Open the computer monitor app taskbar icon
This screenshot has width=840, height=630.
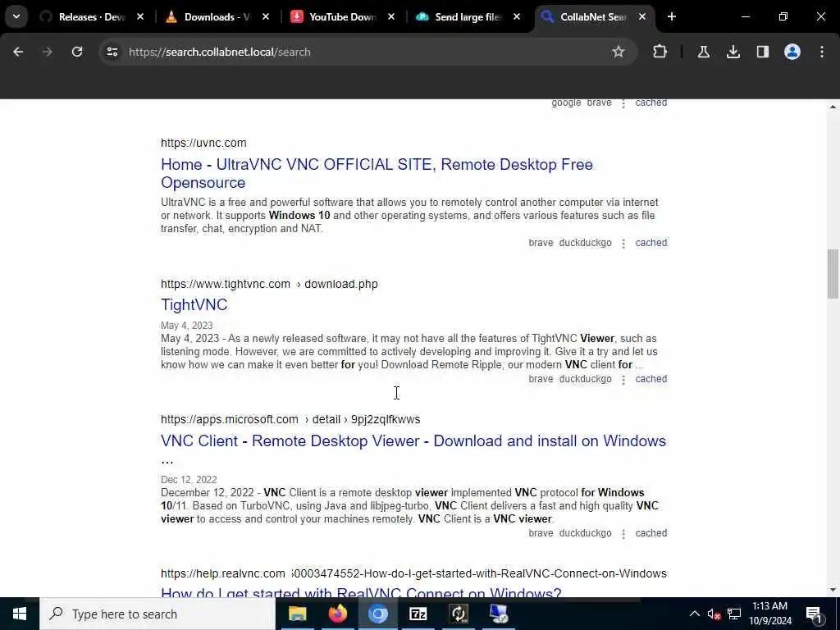tap(499, 614)
